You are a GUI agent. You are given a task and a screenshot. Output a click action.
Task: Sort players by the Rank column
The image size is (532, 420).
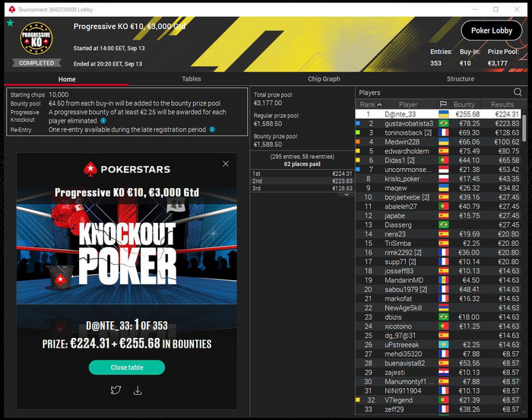tap(371, 105)
